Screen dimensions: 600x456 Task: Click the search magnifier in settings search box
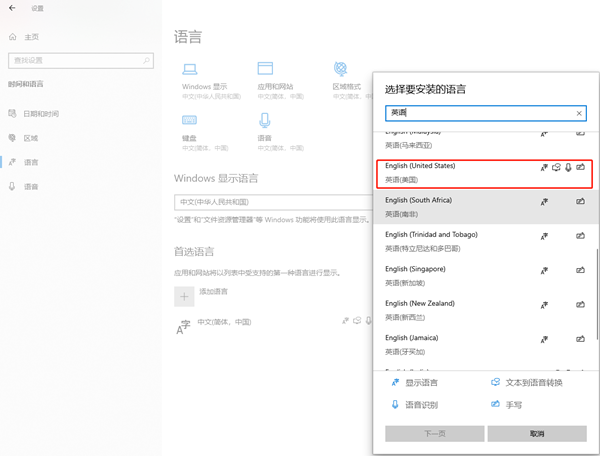146,60
